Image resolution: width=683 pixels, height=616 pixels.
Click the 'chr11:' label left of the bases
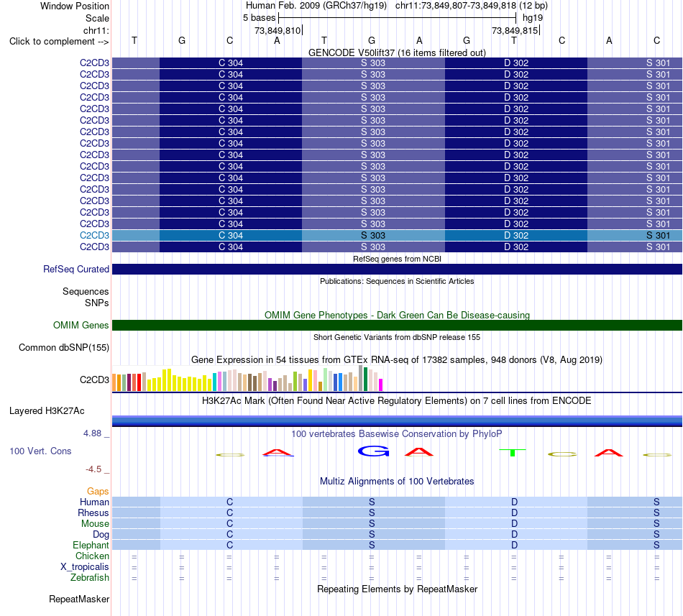click(x=96, y=30)
